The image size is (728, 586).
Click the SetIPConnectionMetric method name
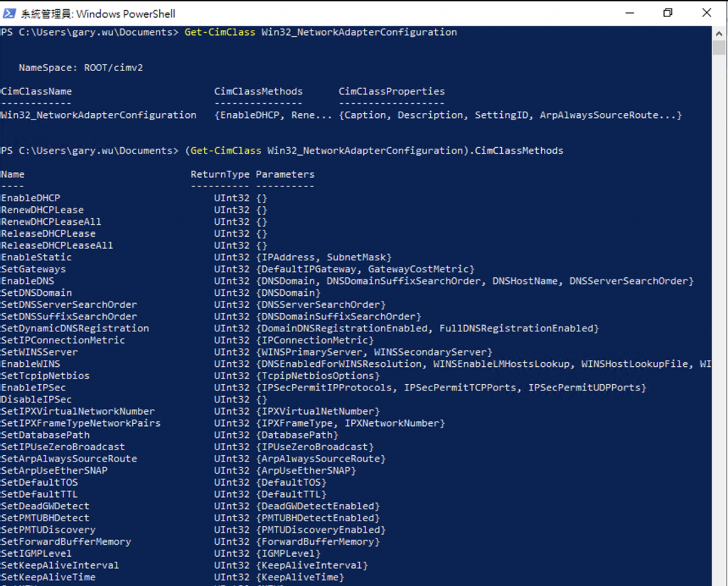point(63,341)
